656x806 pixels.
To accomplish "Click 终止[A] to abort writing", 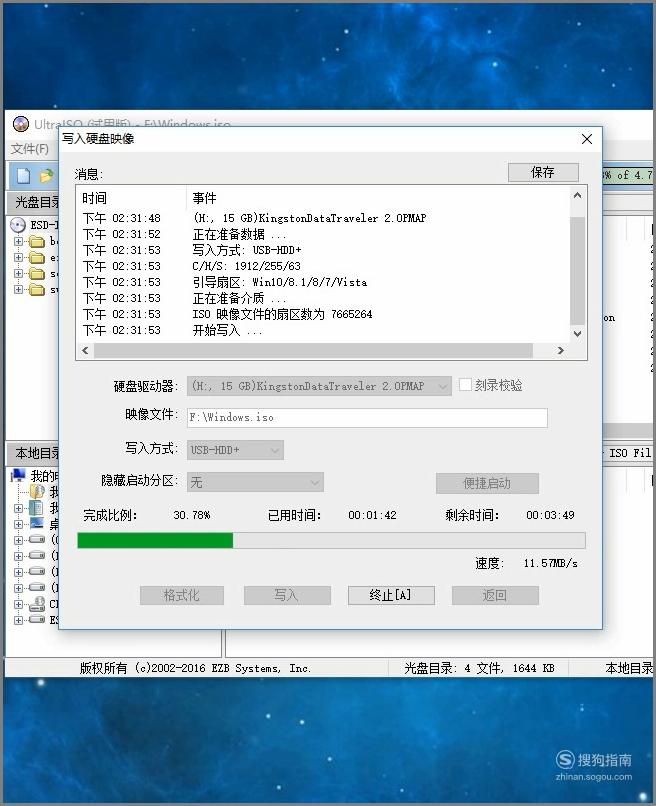I will [391, 595].
